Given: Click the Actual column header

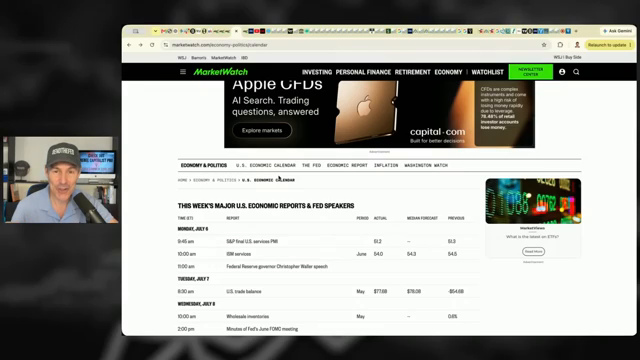Looking at the screenshot, I should [x=380, y=218].
